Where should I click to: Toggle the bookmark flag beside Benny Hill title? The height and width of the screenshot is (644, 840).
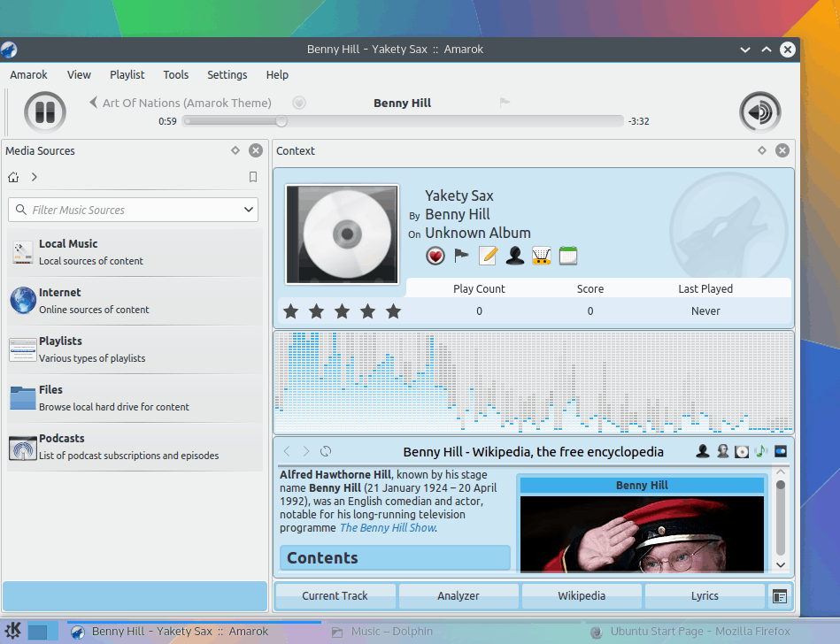[505, 102]
